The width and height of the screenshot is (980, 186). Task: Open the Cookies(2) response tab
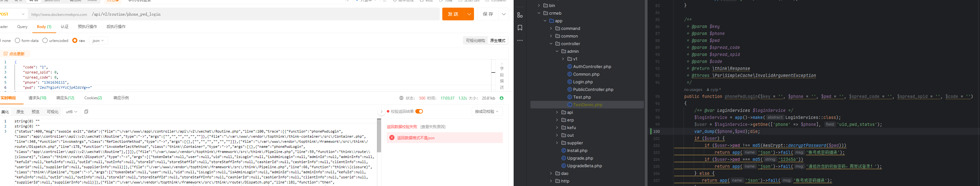pyautogui.click(x=93, y=98)
